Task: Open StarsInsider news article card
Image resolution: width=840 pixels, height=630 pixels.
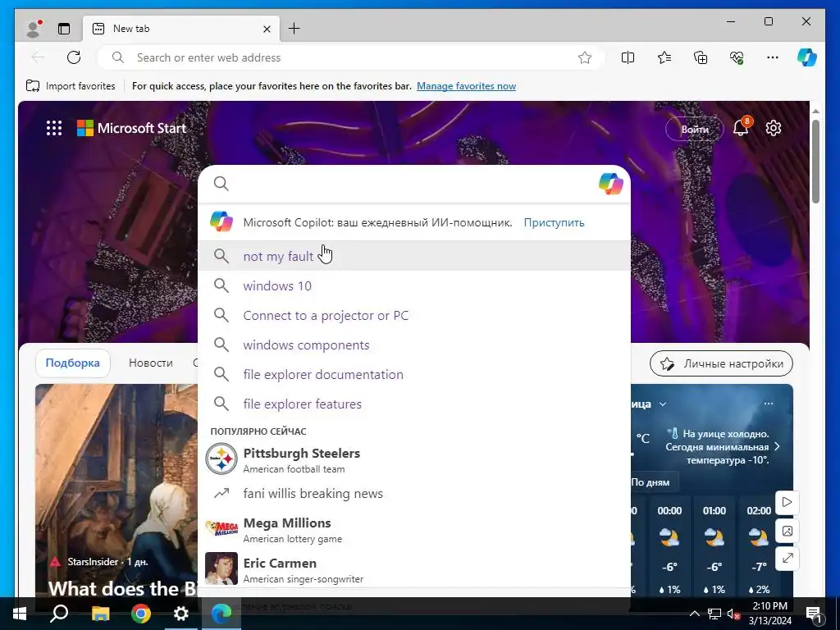Action: [116, 491]
